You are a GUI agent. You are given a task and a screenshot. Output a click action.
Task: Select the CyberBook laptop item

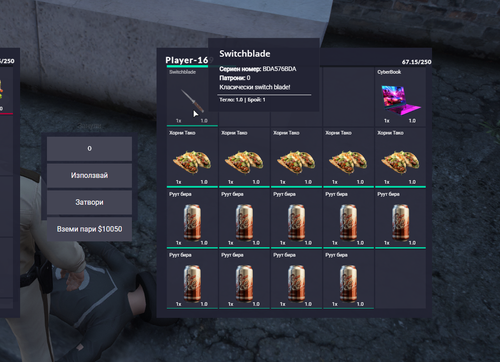tap(400, 97)
